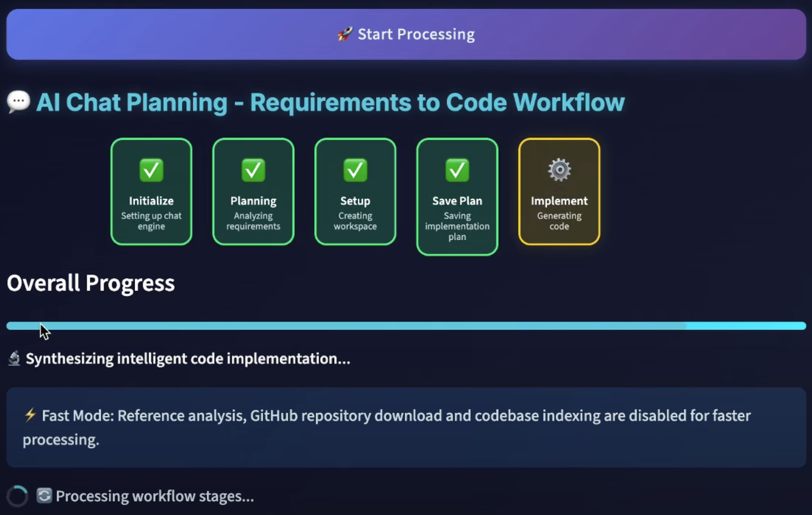The height and width of the screenshot is (515, 812).
Task: Click the green checkmark on Save Plan card
Action: [x=457, y=170]
